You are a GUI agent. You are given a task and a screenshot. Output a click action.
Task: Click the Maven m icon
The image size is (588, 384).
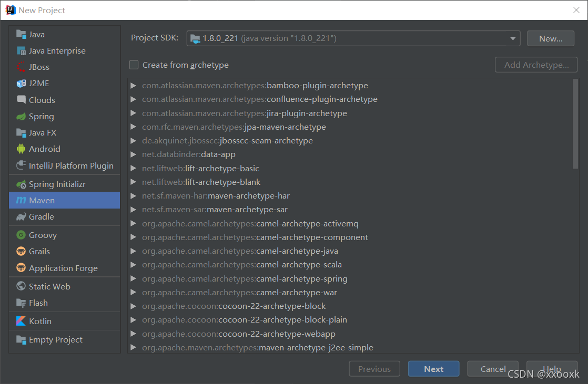[21, 201]
